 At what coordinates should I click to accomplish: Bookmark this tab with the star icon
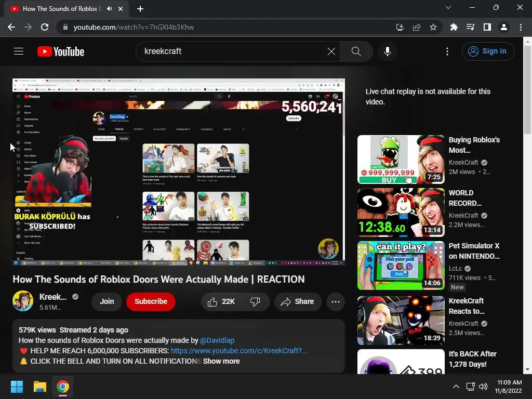[433, 27]
